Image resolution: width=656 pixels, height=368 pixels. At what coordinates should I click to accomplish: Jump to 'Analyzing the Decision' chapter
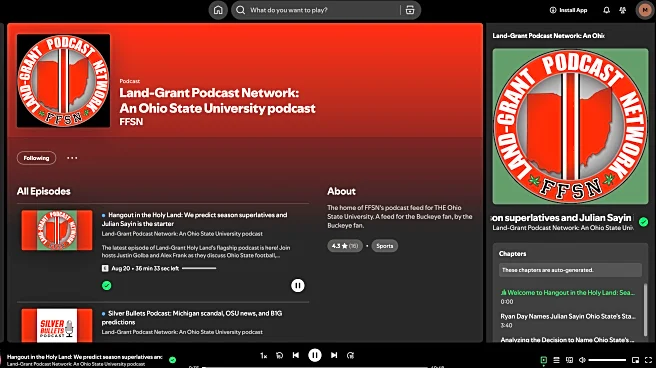click(x=567, y=340)
